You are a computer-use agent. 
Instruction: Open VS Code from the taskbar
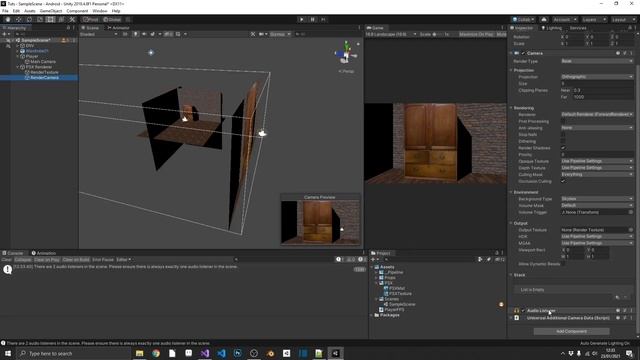tap(221, 353)
